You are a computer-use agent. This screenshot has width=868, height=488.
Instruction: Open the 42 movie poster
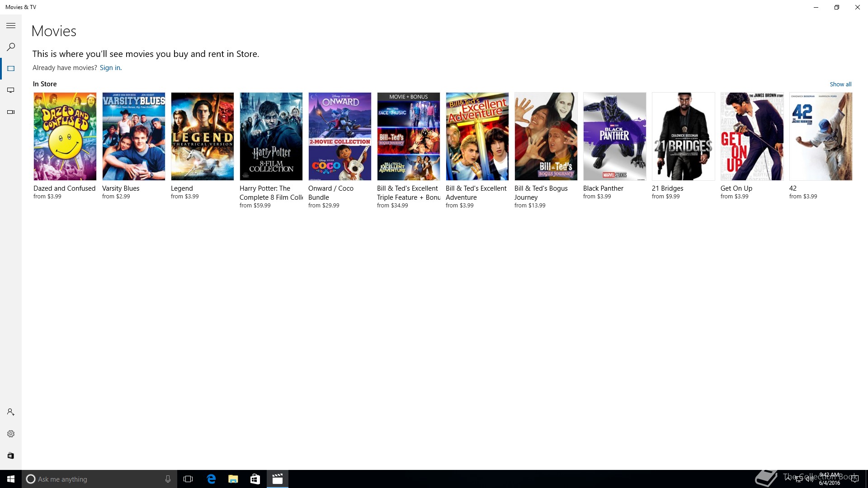(x=821, y=136)
